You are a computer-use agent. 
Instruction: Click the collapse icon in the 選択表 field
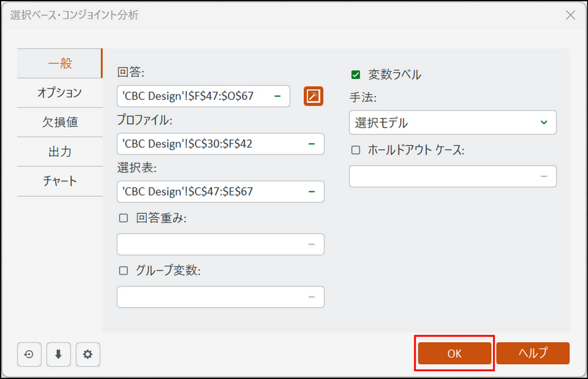(311, 191)
